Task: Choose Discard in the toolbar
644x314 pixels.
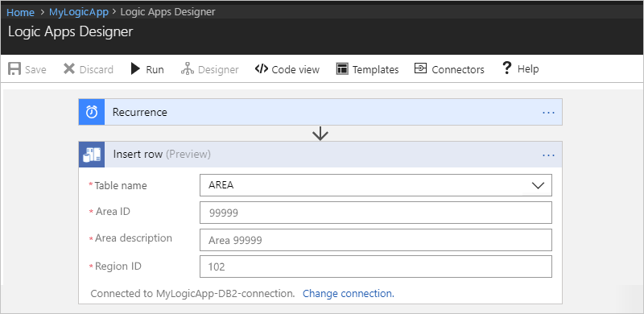Action: 96,69
